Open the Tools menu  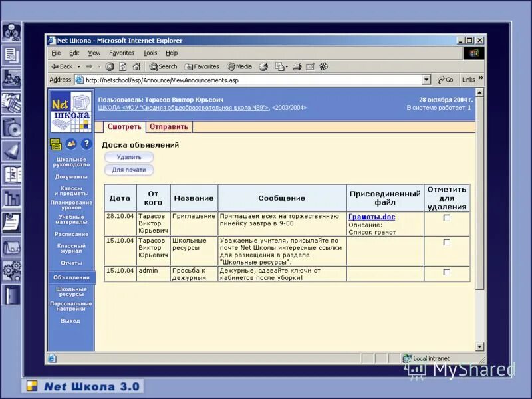[x=150, y=53]
